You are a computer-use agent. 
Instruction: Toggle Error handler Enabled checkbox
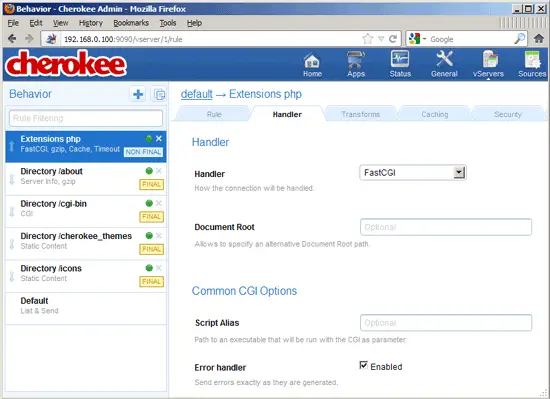click(364, 365)
